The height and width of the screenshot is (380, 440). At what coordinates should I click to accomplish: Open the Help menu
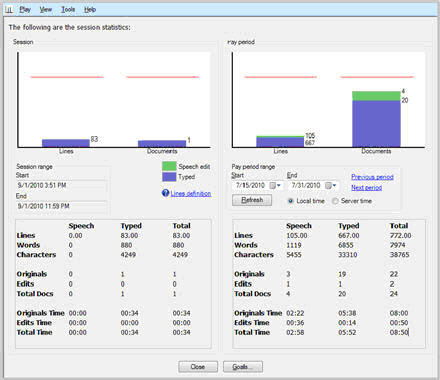[x=90, y=10]
